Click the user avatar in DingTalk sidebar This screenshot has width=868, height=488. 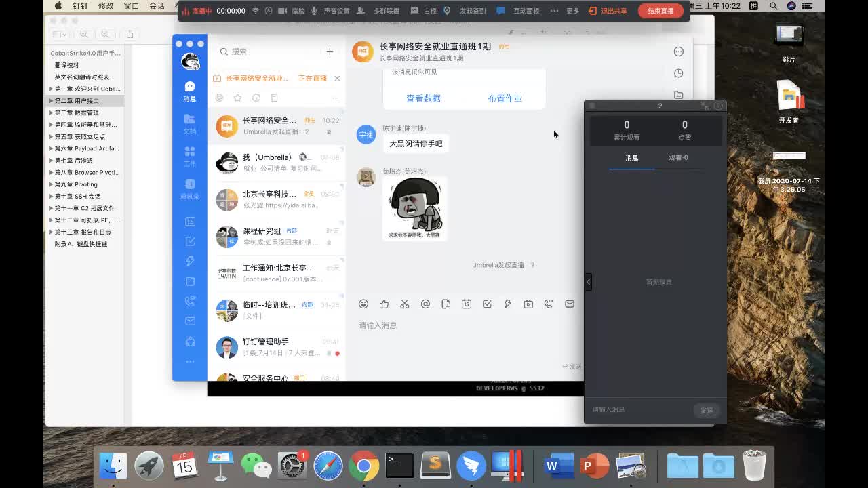[190, 62]
